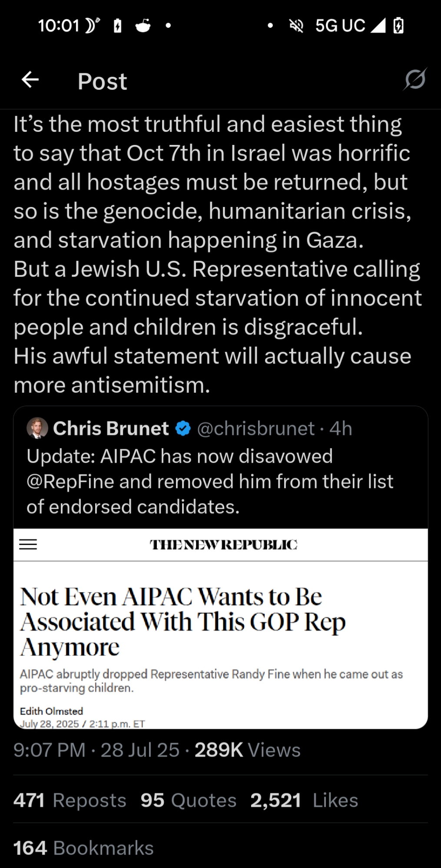This screenshot has height=868, width=441.
Task: Tap the verified badge beside Chris Brunet
Action: 183,429
